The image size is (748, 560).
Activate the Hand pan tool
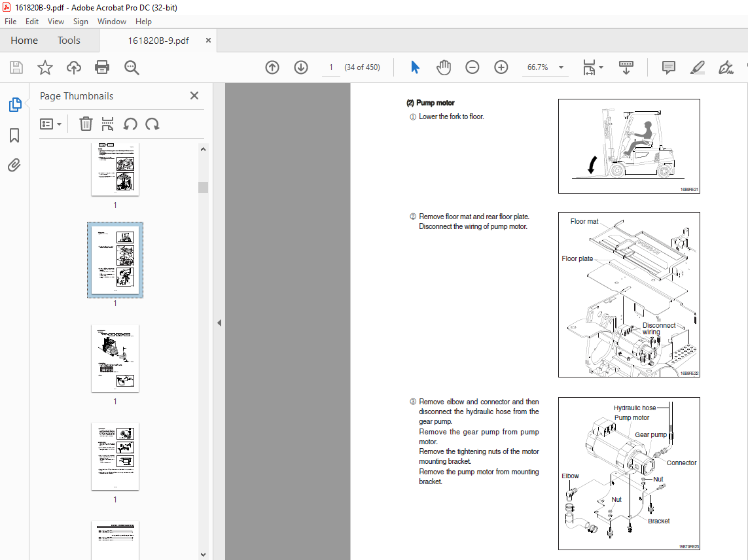coord(444,67)
